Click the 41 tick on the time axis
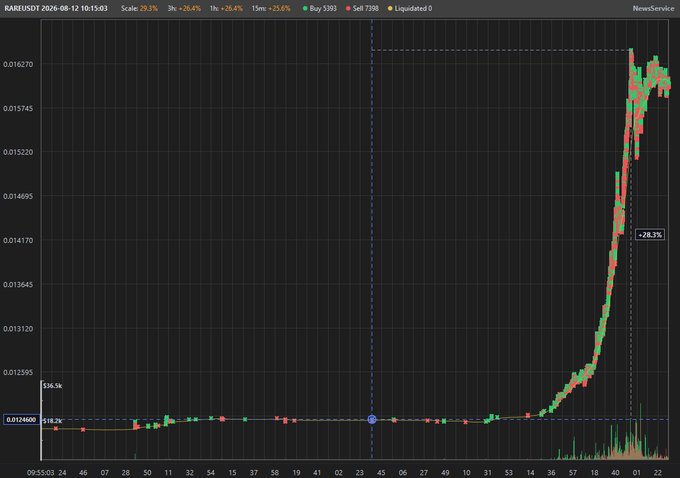The width and height of the screenshot is (680, 478). pos(317,472)
